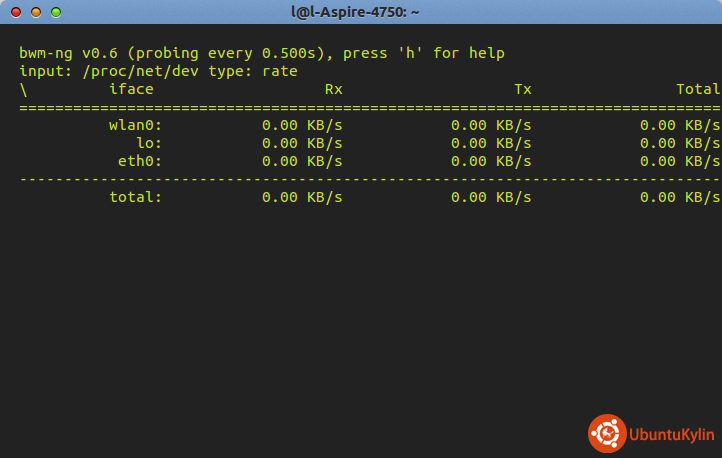Image resolution: width=722 pixels, height=458 pixels.
Task: Click the wlan0 Rx rate value
Action: pos(302,125)
